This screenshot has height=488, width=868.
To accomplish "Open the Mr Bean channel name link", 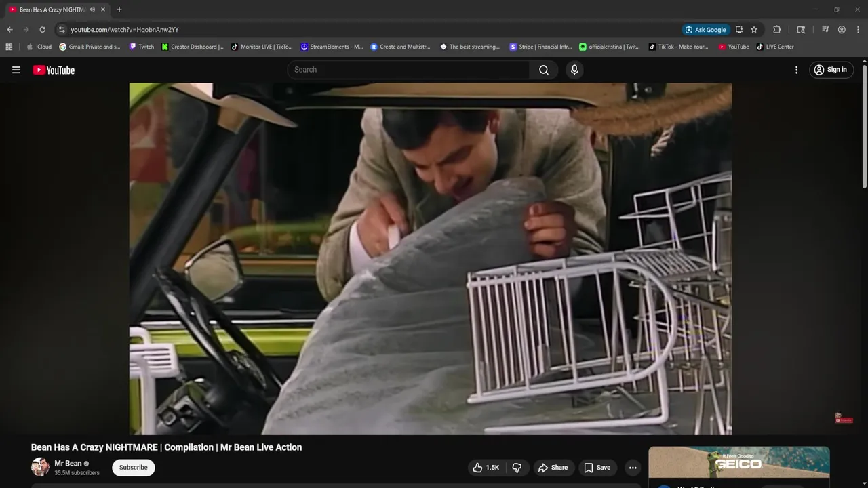I will tap(68, 464).
